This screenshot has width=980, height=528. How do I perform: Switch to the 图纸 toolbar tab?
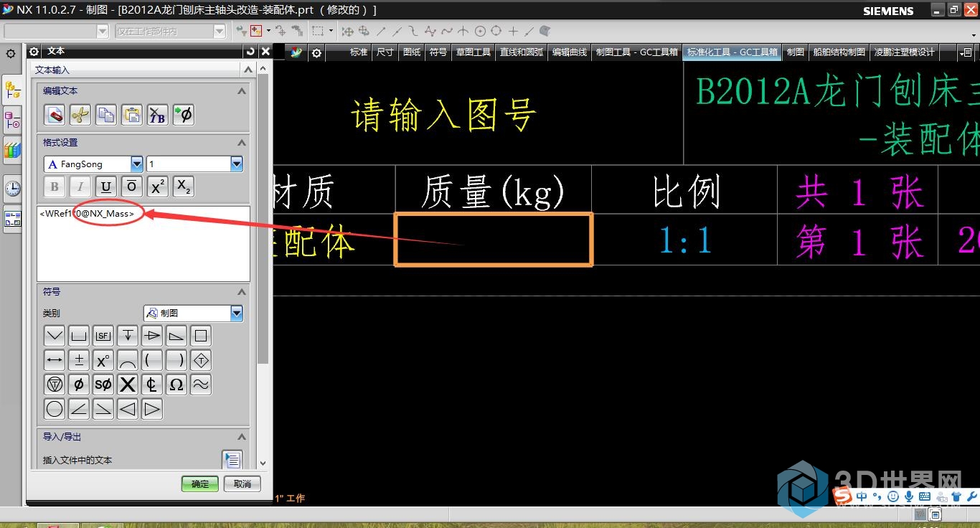click(412, 52)
